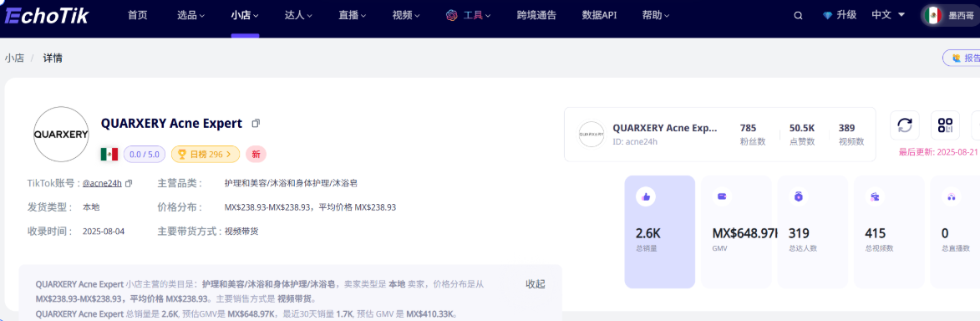The height and width of the screenshot is (321, 980).
Task: Open 跨境通告 menu item
Action: click(536, 16)
